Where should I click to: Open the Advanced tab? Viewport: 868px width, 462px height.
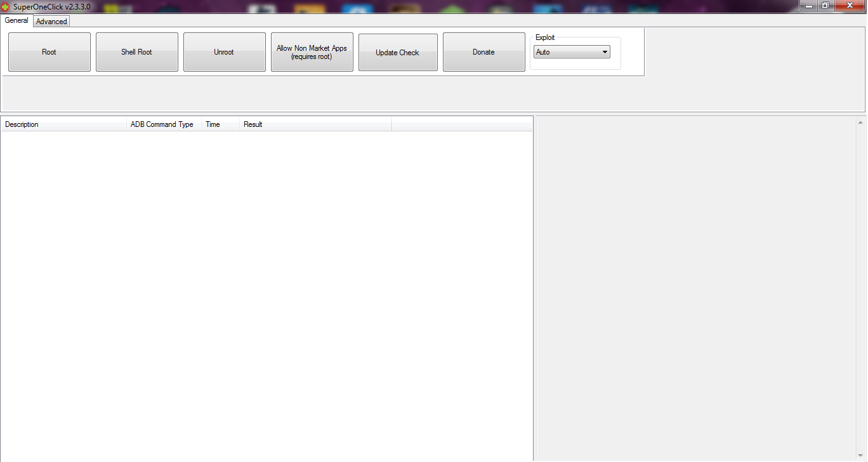[x=51, y=22]
